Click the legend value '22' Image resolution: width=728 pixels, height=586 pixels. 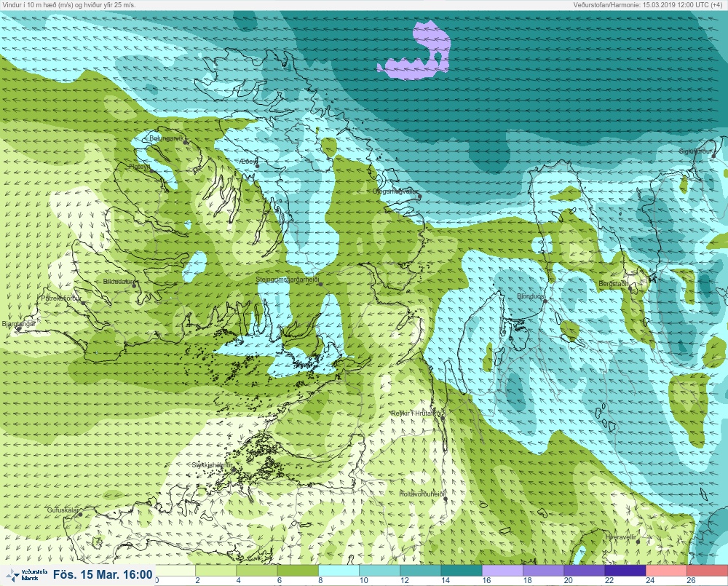tap(609, 580)
